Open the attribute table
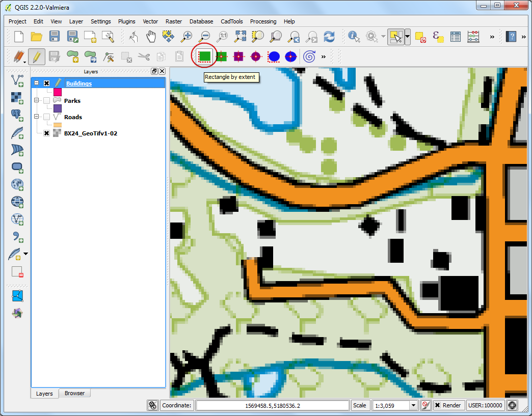 click(456, 36)
